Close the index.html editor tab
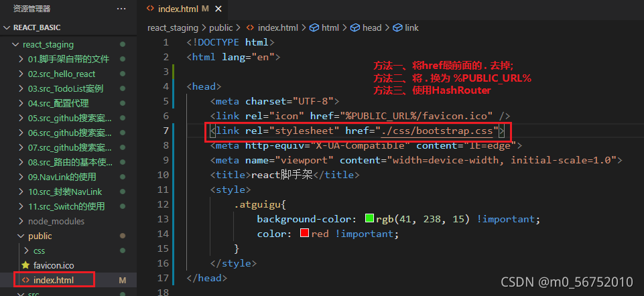This screenshot has width=644, height=296. click(218, 9)
